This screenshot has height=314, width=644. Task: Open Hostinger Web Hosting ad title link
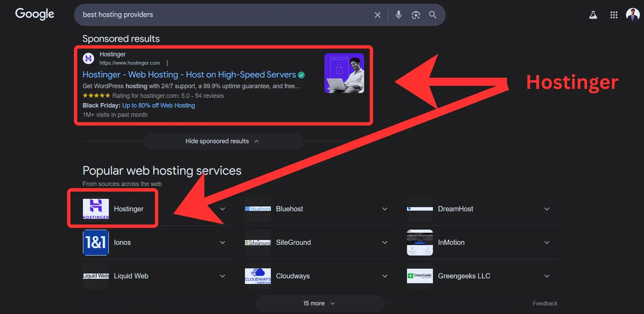coord(189,75)
